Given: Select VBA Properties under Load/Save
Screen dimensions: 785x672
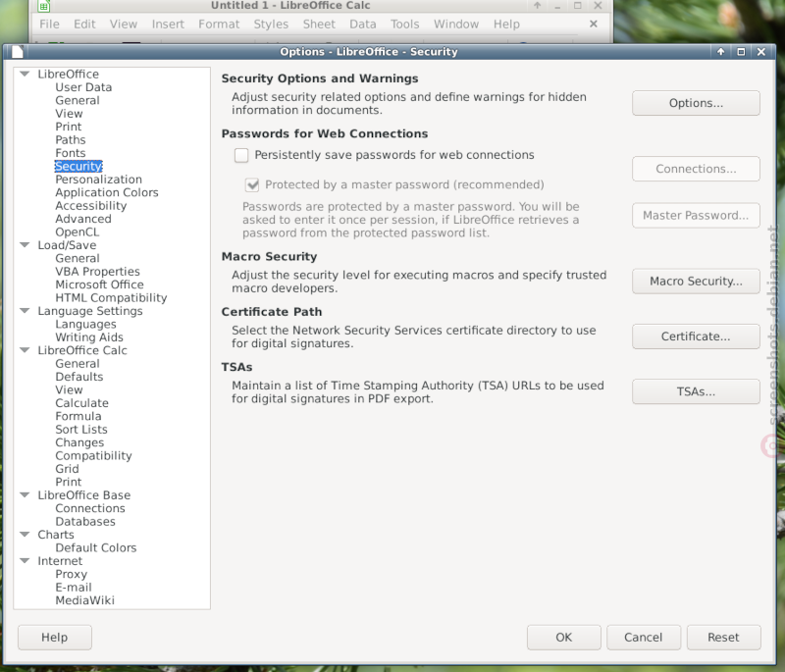Looking at the screenshot, I should pos(97,272).
